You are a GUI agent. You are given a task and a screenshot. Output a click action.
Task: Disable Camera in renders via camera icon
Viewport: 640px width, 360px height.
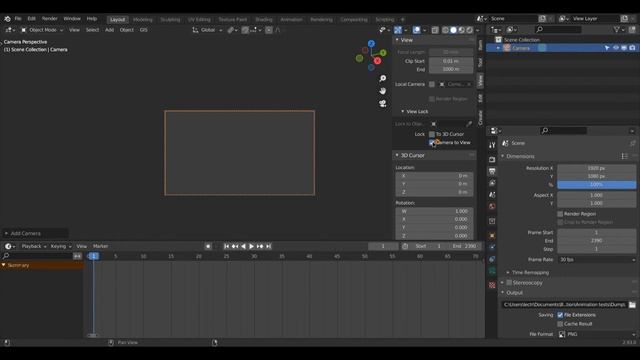632,48
